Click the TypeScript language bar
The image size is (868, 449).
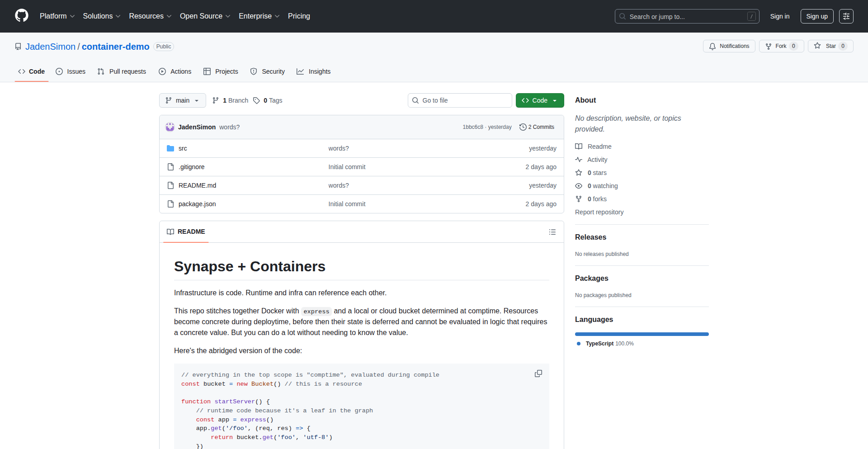[642, 334]
